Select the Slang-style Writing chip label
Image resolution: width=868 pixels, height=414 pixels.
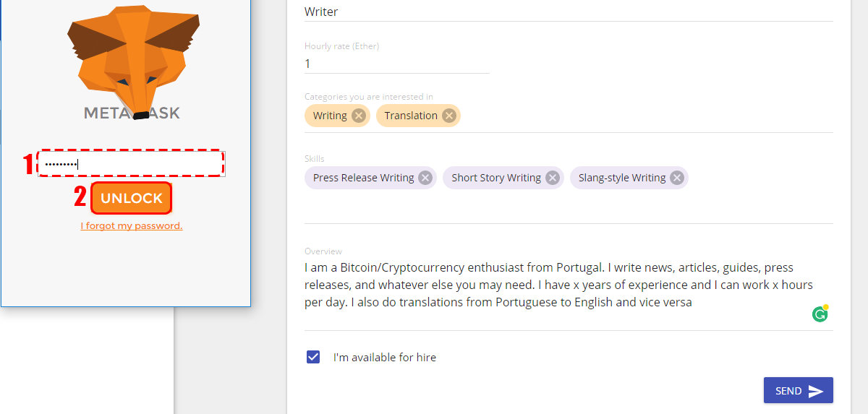coord(622,178)
